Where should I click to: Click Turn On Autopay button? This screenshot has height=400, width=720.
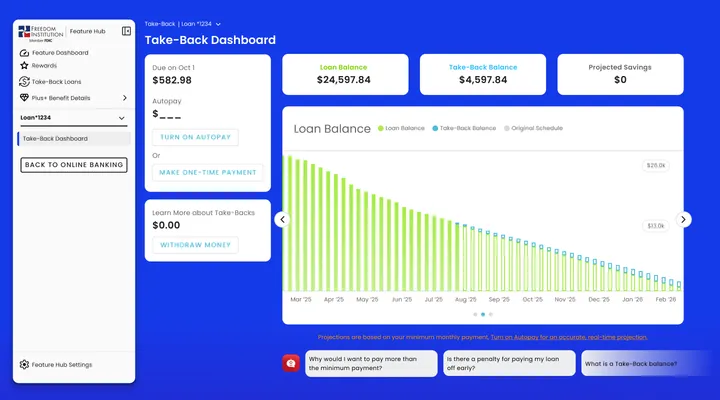(196, 137)
